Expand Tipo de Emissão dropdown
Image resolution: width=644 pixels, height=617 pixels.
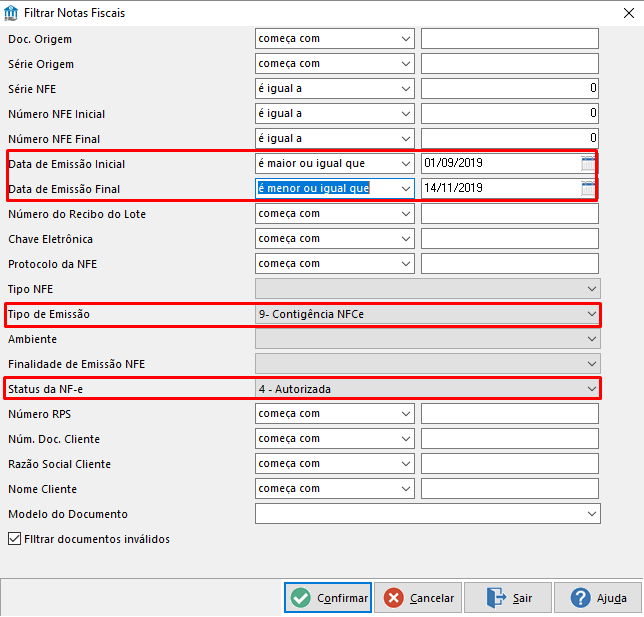[428, 314]
